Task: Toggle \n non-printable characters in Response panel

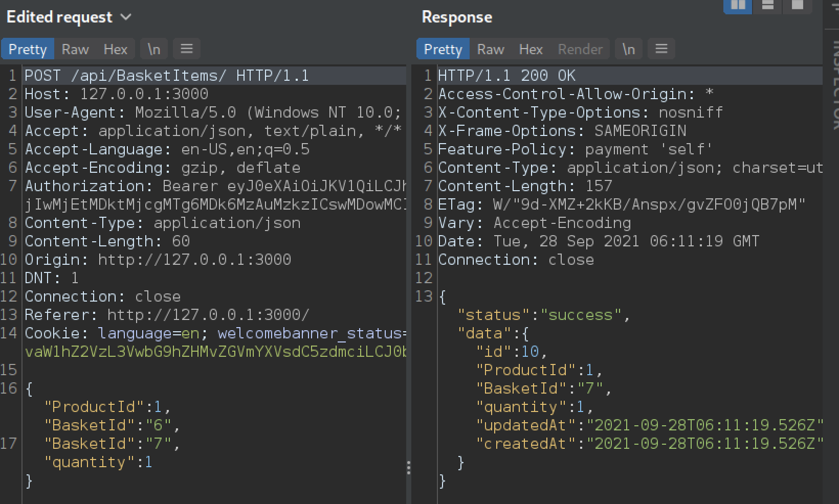Action: tap(628, 49)
